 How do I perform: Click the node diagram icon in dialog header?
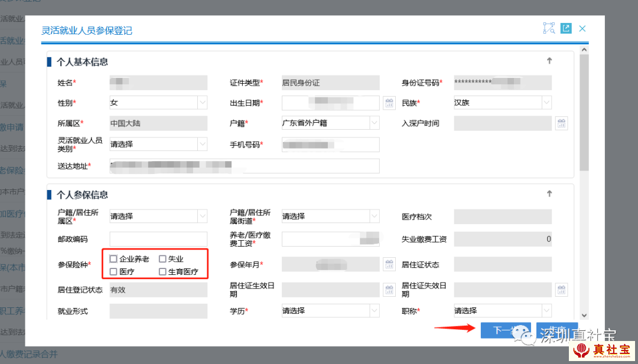coord(549,28)
